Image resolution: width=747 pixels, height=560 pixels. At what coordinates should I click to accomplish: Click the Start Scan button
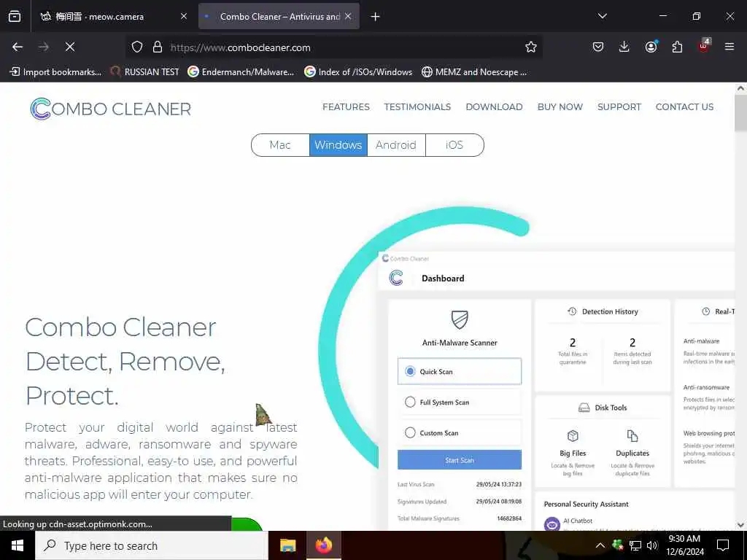(460, 460)
